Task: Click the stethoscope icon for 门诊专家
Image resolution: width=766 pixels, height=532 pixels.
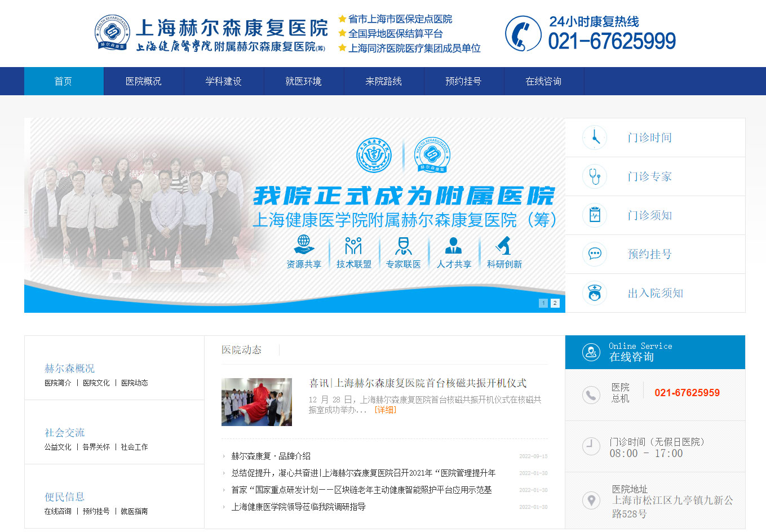Action: pos(595,176)
